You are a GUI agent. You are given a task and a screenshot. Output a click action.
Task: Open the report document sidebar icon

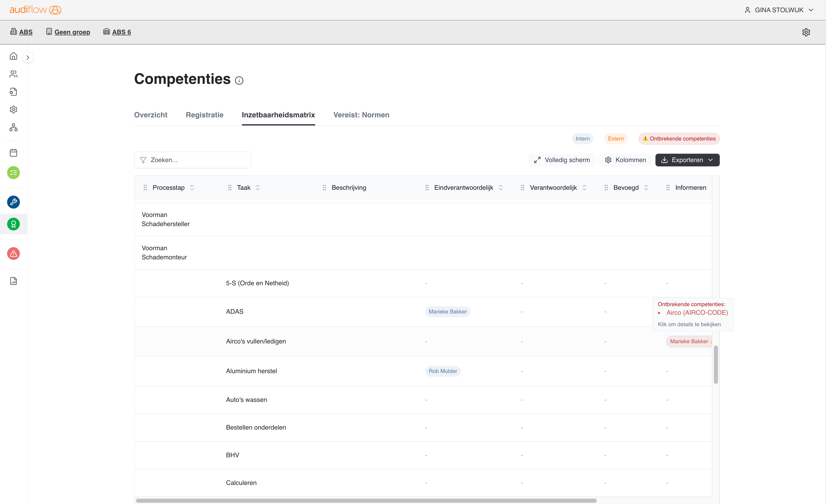pyautogui.click(x=13, y=281)
